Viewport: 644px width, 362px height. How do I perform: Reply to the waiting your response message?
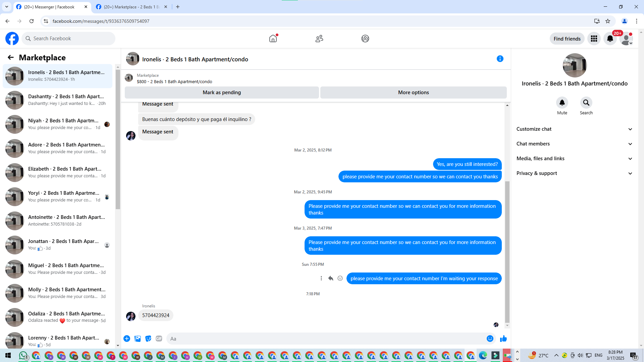[331, 278]
